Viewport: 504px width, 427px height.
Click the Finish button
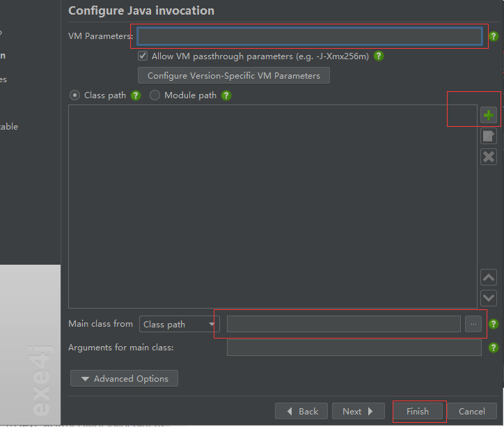pyautogui.click(x=418, y=411)
